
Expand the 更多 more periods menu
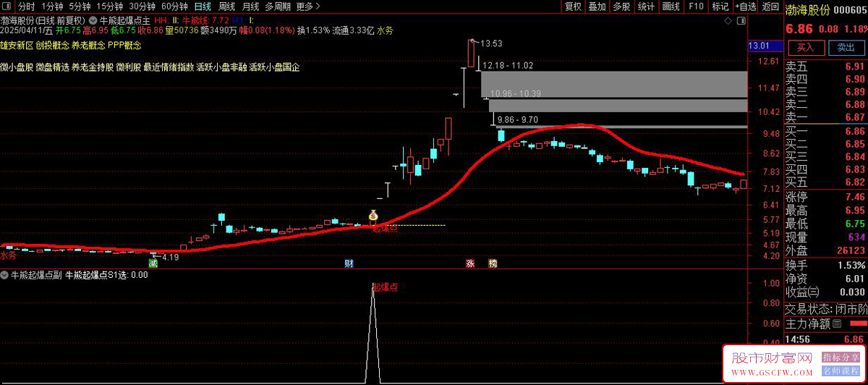pos(308,6)
